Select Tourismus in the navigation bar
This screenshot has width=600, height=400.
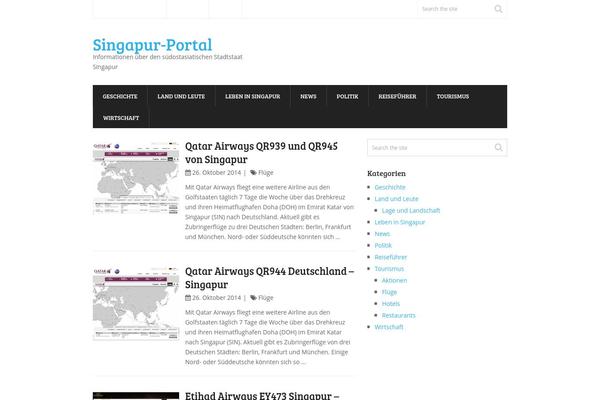[453, 96]
